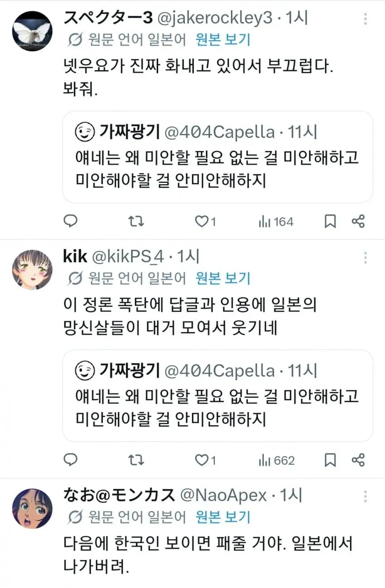This screenshot has width=385, height=588.
Task: Open quoted 가짜광기 tweet in kik's post
Action: click(x=218, y=396)
